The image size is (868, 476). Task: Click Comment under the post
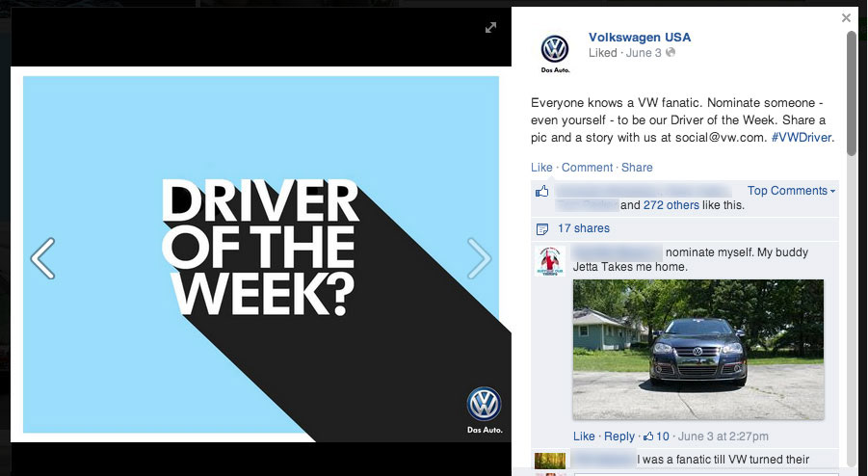coord(587,167)
